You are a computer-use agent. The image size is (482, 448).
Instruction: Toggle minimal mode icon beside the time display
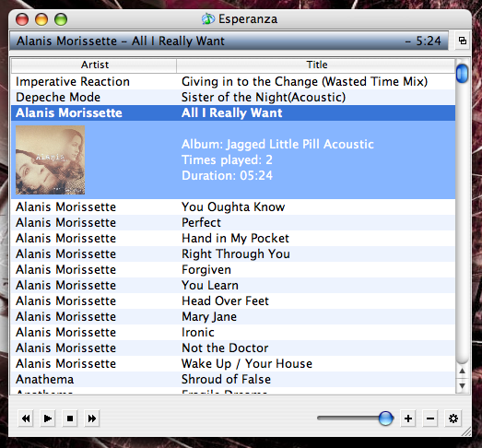coord(463,41)
